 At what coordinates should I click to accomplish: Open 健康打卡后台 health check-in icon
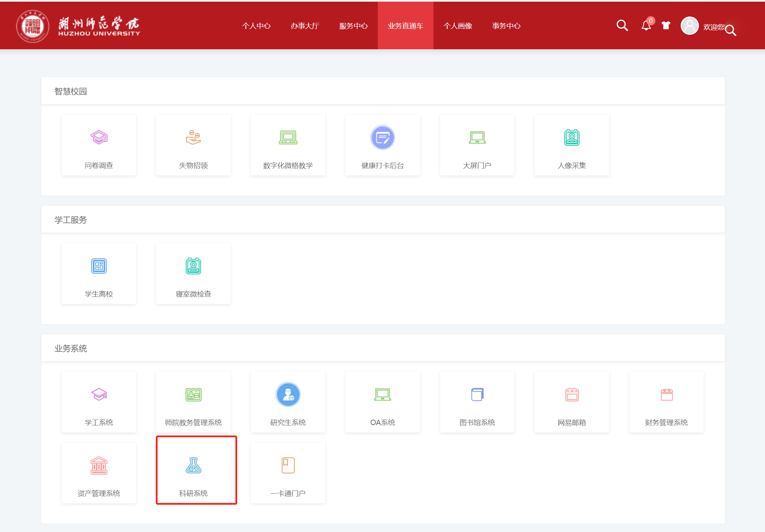click(x=382, y=137)
